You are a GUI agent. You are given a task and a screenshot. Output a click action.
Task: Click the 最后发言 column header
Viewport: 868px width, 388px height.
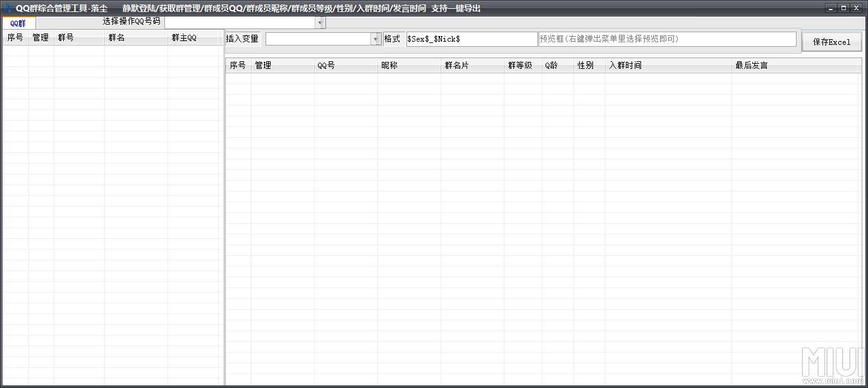[x=795, y=65]
